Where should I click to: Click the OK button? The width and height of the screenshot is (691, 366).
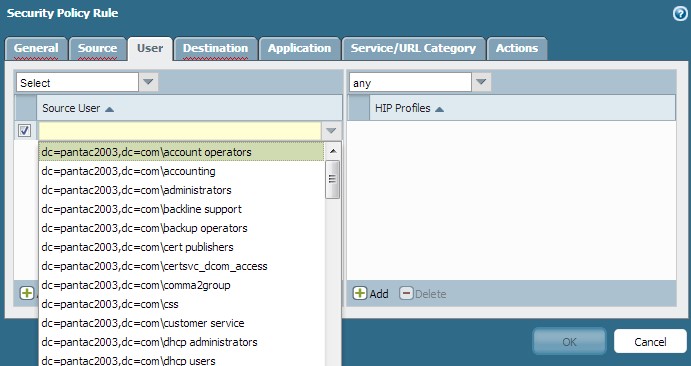pyautogui.click(x=569, y=341)
